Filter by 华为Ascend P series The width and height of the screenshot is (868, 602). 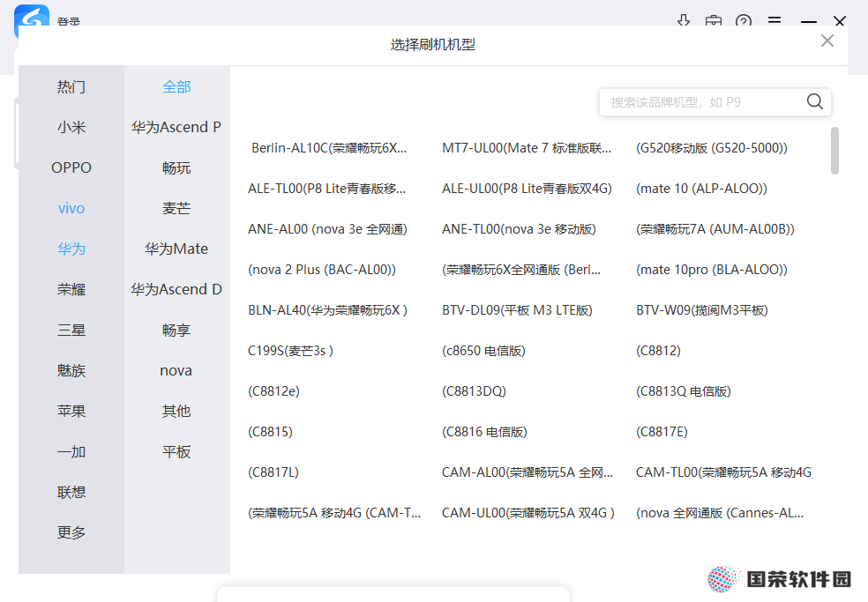(x=176, y=127)
